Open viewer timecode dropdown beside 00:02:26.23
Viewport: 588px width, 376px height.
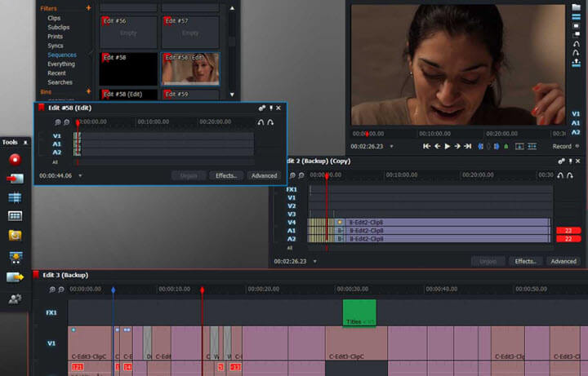(392, 147)
